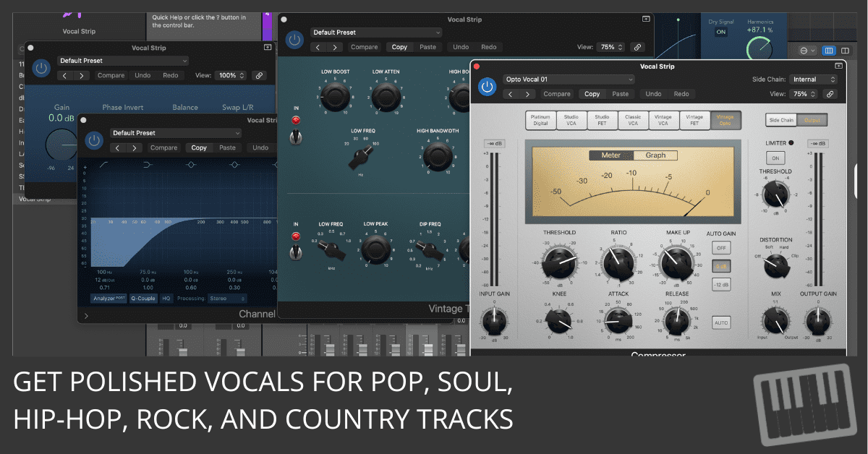Flip the upper IN toggle switch on Vintage EQ
The image size is (868, 454).
click(294, 136)
